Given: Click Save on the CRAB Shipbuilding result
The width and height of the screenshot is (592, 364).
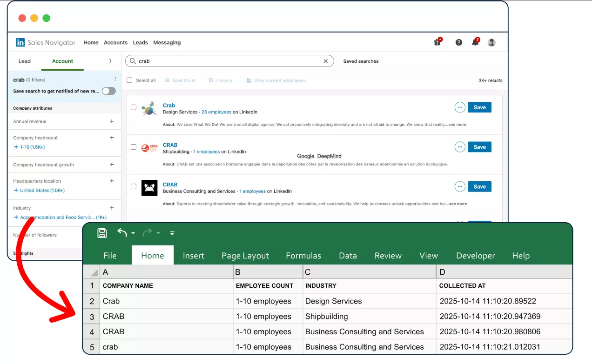Looking at the screenshot, I should (x=479, y=146).
